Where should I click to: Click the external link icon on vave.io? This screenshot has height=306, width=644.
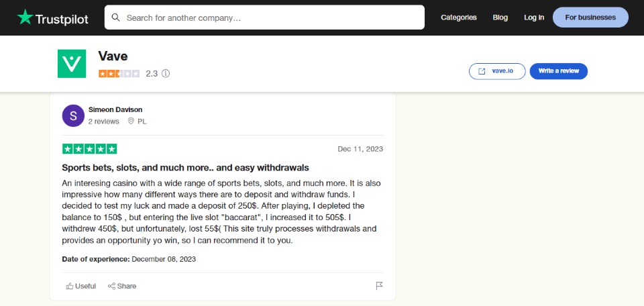(482, 71)
